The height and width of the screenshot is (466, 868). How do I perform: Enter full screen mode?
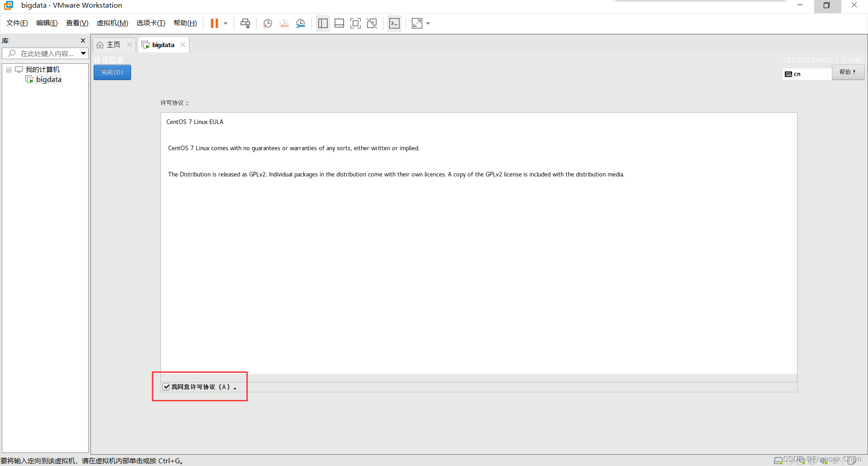click(355, 24)
